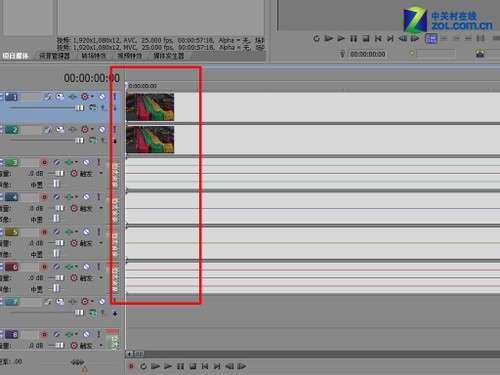
Task: Switch to 项目媒体 tab
Action: click(x=15, y=56)
